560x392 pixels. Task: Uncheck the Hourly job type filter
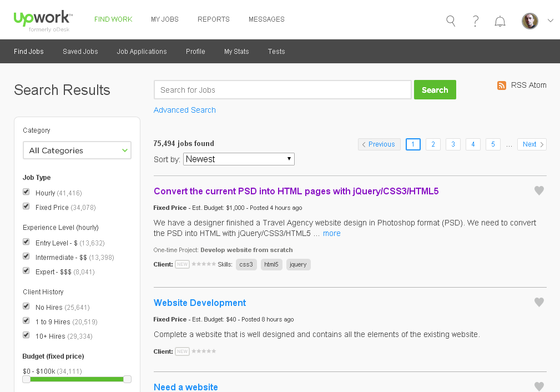(x=26, y=192)
